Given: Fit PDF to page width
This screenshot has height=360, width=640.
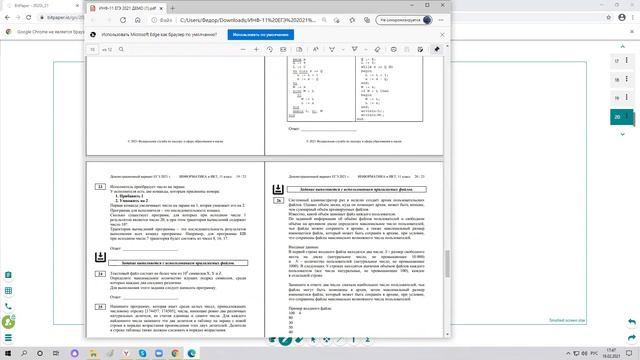Looking at the screenshot, I should (283, 49).
